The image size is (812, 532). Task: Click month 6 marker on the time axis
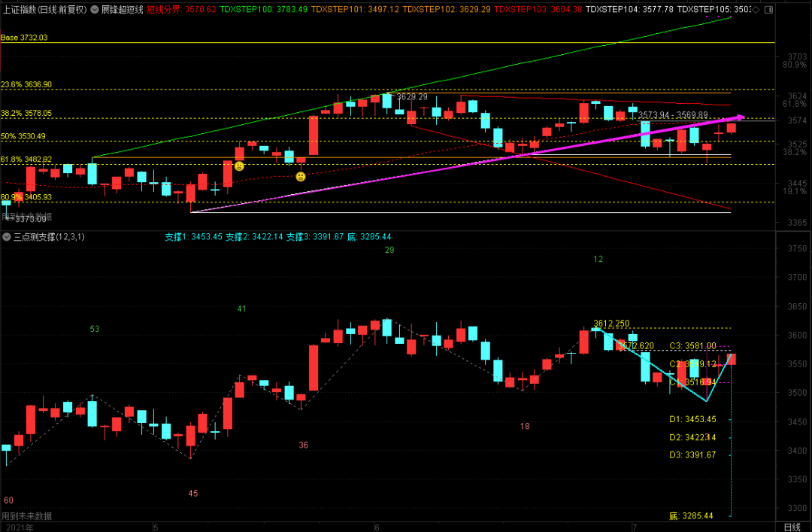pos(376,527)
